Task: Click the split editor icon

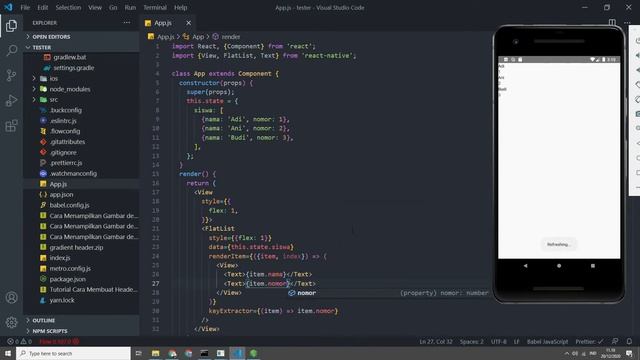Action: pos(612,22)
